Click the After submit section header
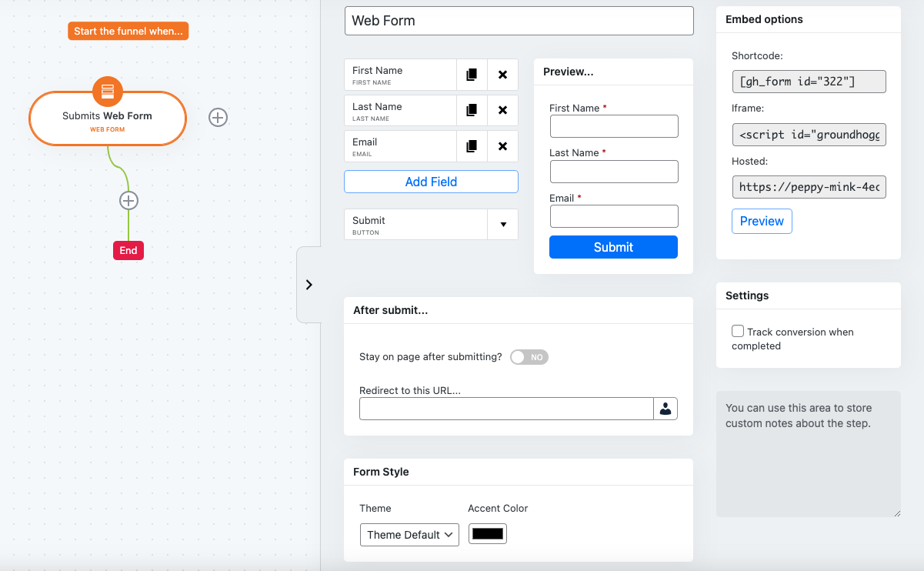 point(519,310)
